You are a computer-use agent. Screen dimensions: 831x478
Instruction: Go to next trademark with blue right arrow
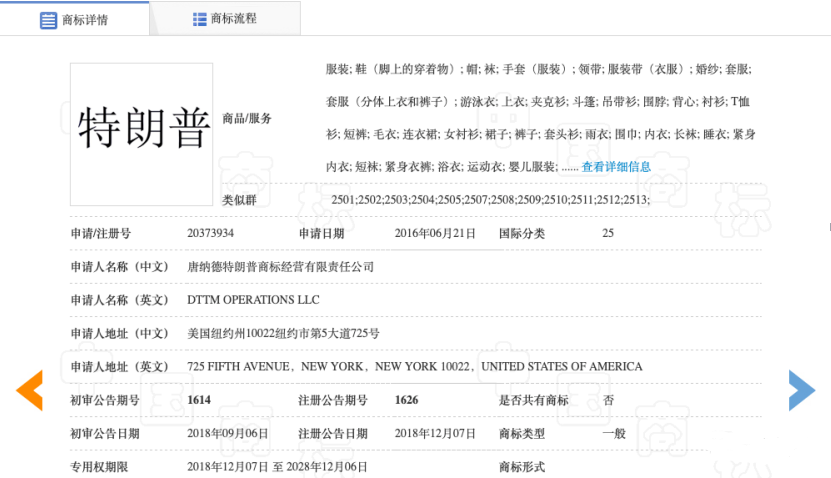click(802, 390)
